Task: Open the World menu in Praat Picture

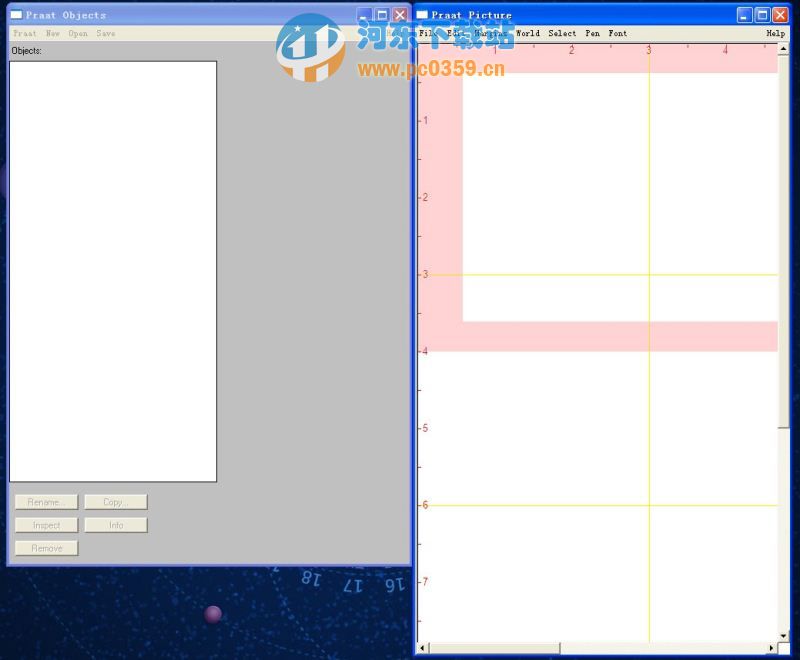Action: [528, 33]
